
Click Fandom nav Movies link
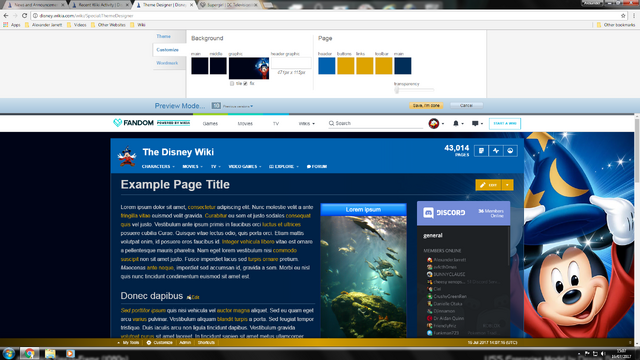245,123
